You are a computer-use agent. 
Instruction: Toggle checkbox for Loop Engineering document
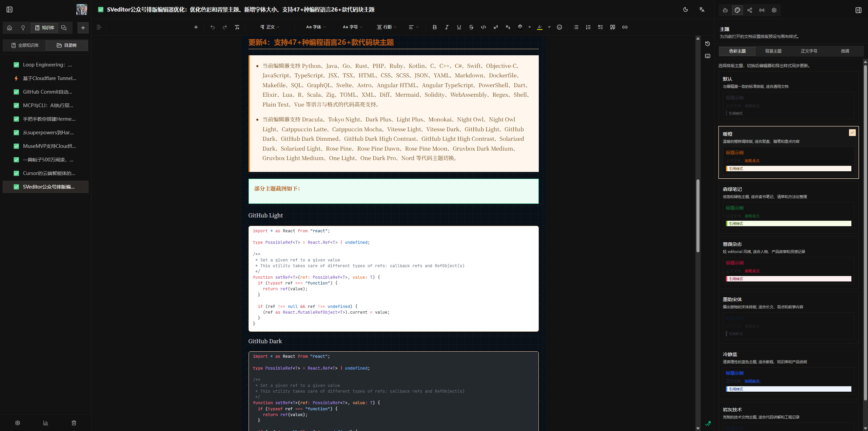pyautogui.click(x=16, y=65)
